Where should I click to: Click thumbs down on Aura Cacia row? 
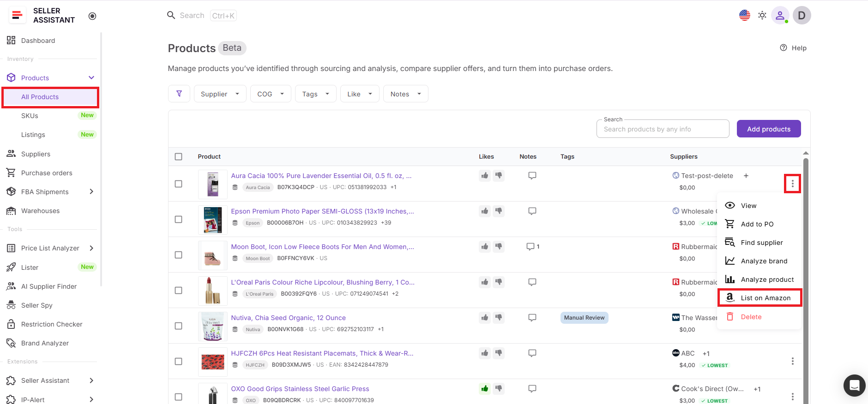[499, 175]
